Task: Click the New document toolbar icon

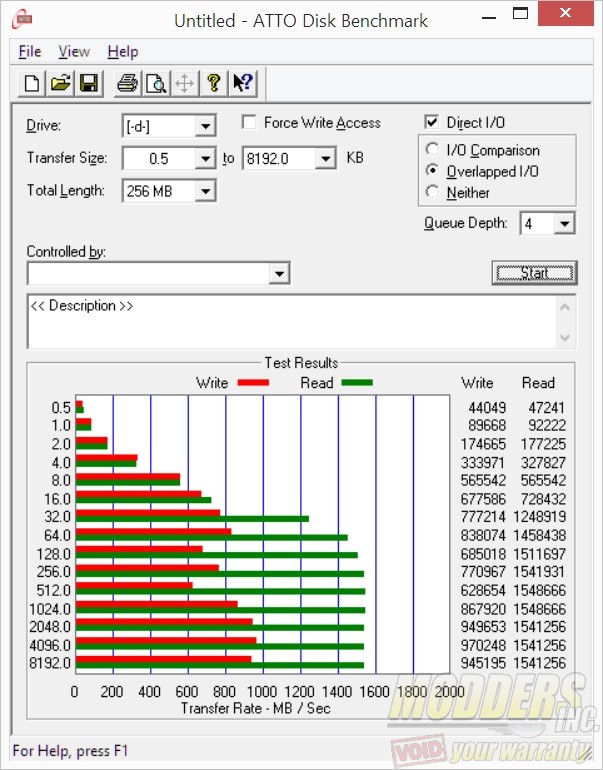Action: [x=31, y=83]
